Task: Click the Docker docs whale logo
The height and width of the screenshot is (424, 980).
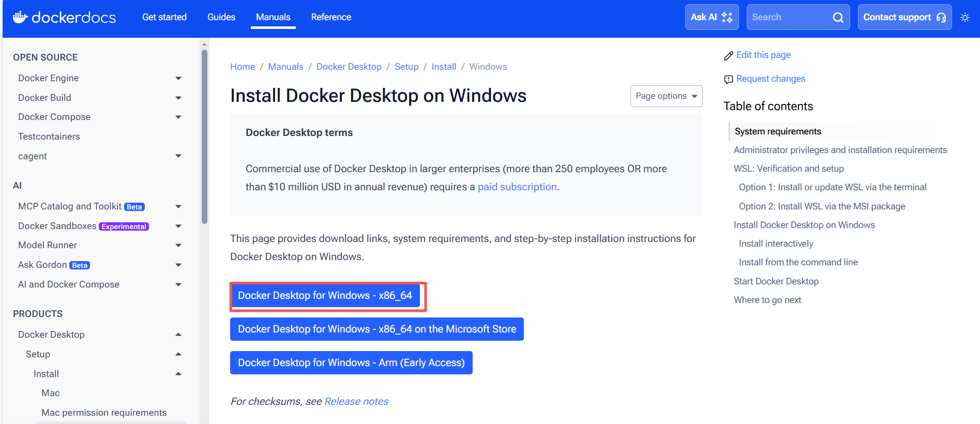Action: (x=20, y=17)
